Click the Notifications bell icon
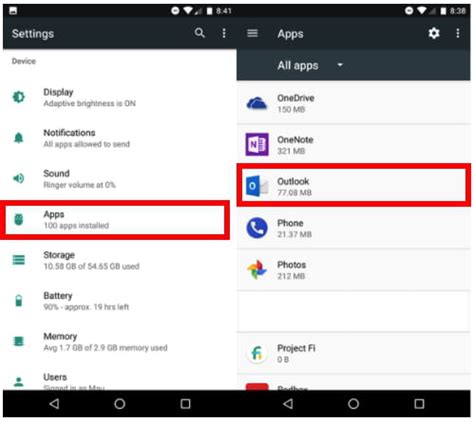Viewport: 474px width, 422px height. (19, 138)
